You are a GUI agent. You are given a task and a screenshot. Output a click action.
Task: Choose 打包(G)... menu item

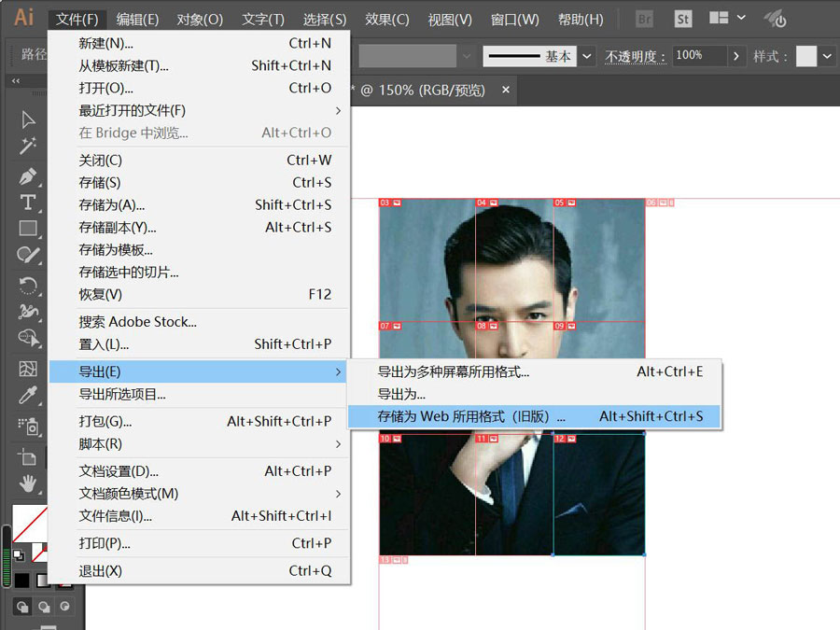click(200, 422)
